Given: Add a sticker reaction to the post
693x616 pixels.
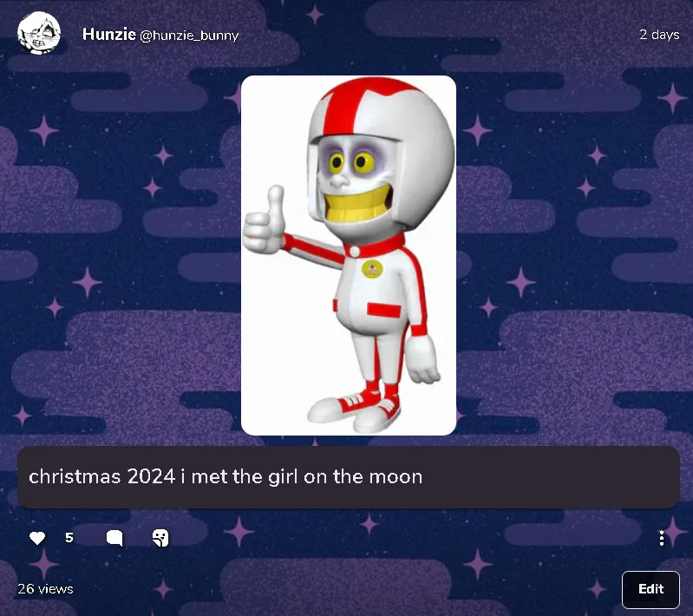Looking at the screenshot, I should pos(160,538).
